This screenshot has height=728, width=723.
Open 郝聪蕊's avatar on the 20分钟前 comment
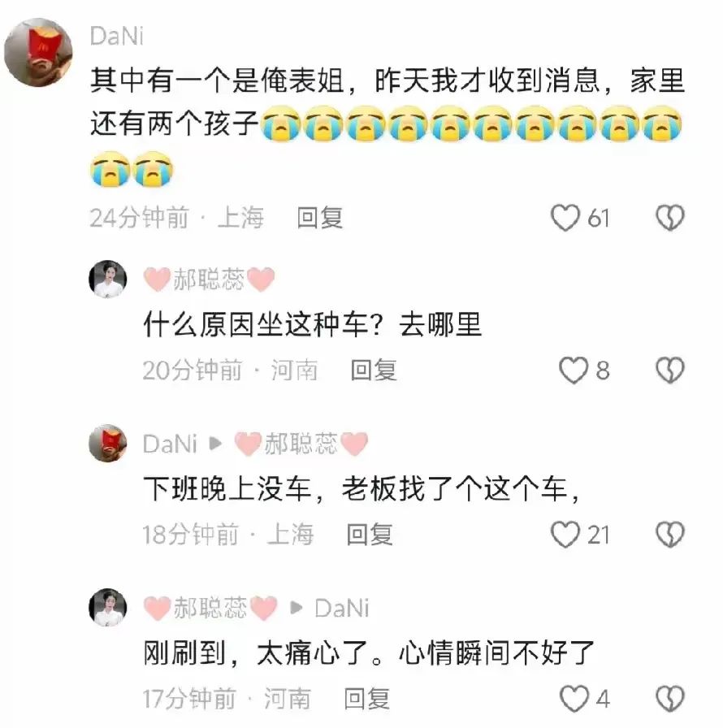tap(108, 279)
